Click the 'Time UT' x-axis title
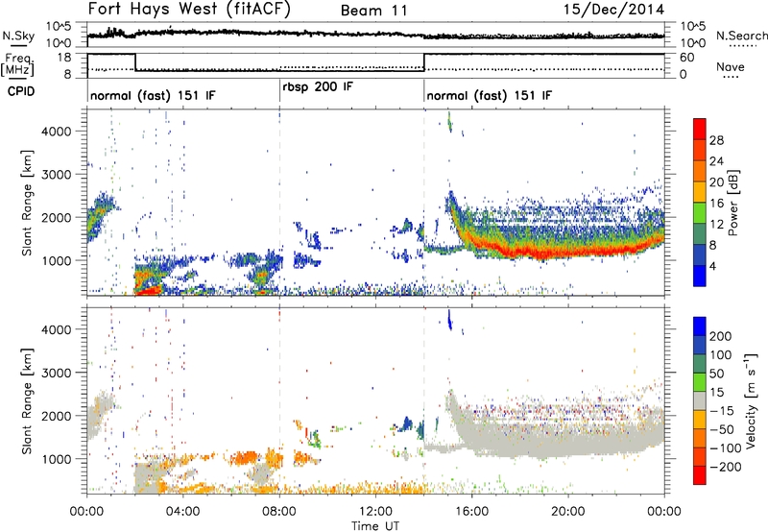The width and height of the screenshot is (768, 532). 375,525
